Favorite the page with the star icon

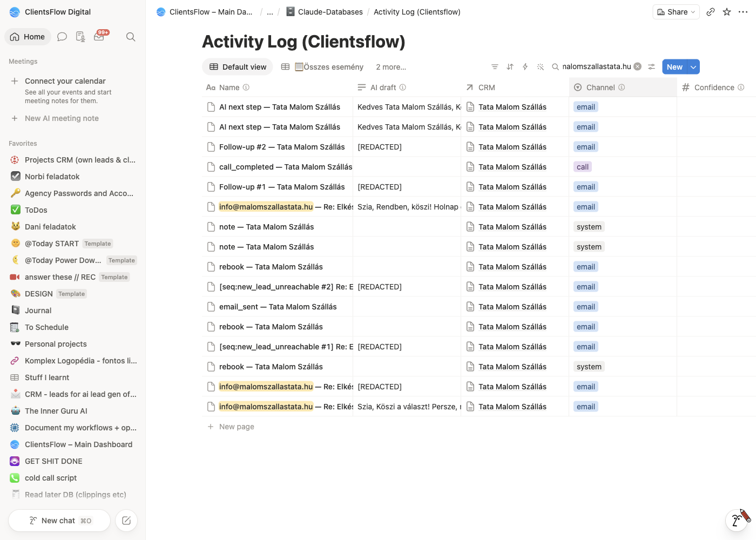point(727,12)
